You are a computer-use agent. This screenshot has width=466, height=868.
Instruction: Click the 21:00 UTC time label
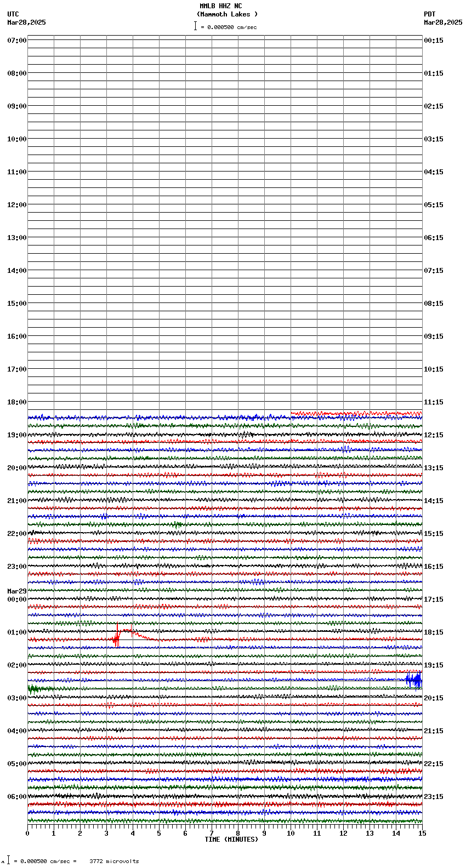pyautogui.click(x=17, y=501)
